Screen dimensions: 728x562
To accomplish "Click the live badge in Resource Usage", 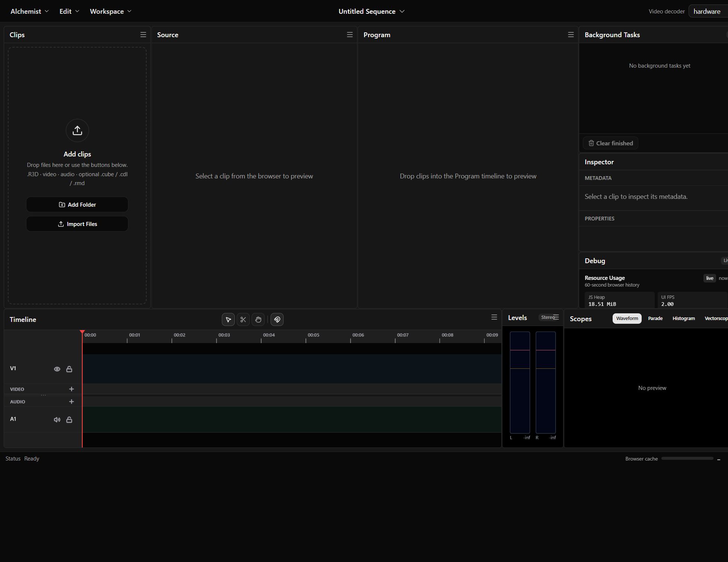I will click(x=709, y=278).
